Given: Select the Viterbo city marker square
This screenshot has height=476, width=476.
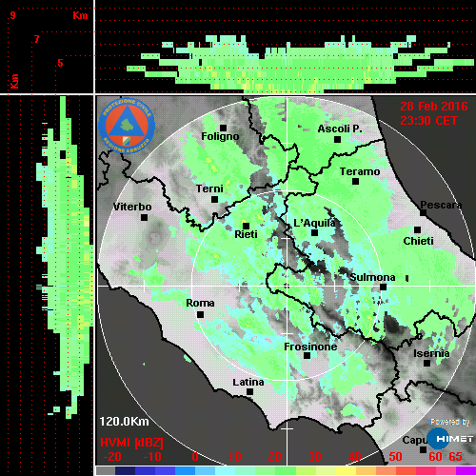Looking at the screenshot, I should point(144,218).
